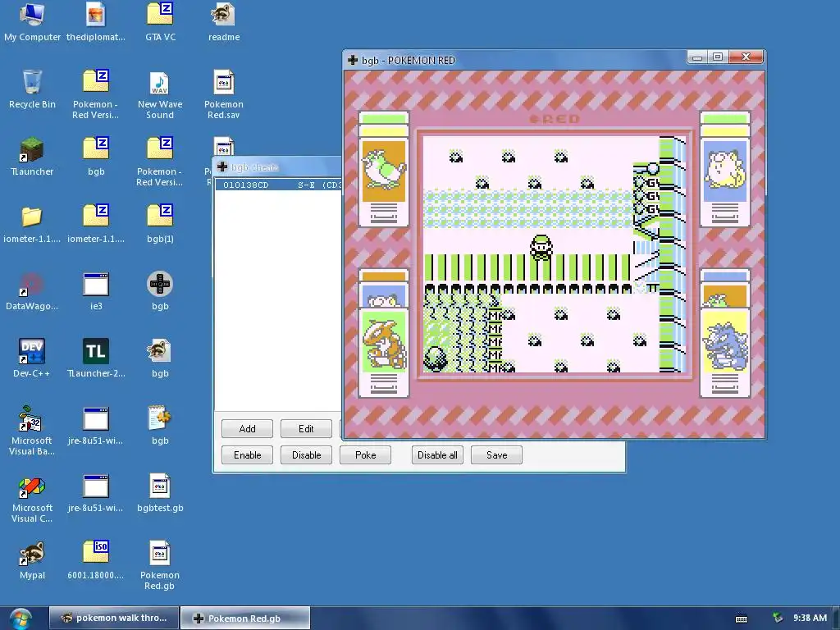Switch to Pokemon Red.gb taskbar item

[245, 618]
